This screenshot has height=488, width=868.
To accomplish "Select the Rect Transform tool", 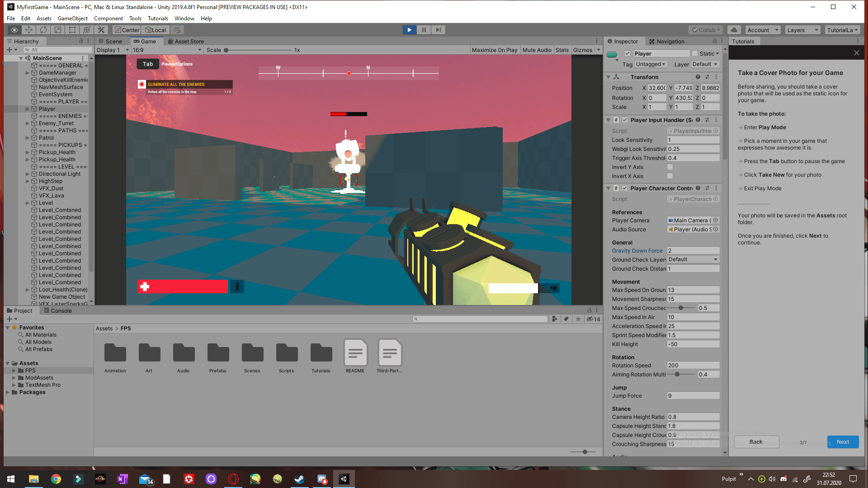I will (x=72, y=30).
